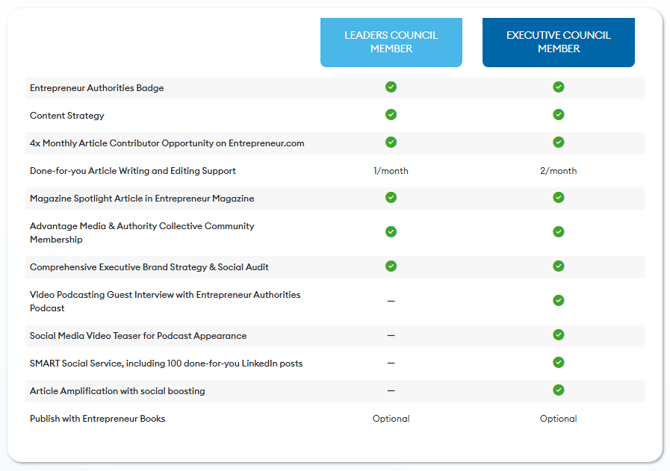Click Leaders checkmark for 4x Monthly Article row
Viewport: 670px width, 471px height.
[x=391, y=142]
